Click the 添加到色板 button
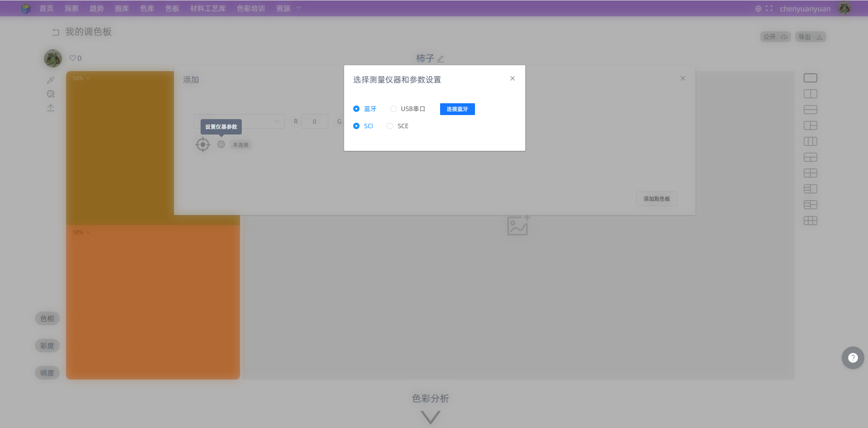 656,199
